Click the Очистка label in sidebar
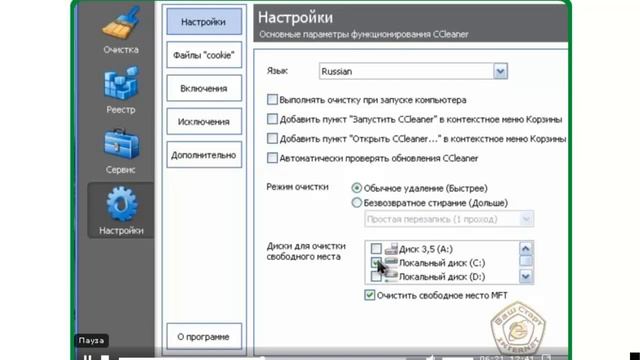 (x=121, y=50)
